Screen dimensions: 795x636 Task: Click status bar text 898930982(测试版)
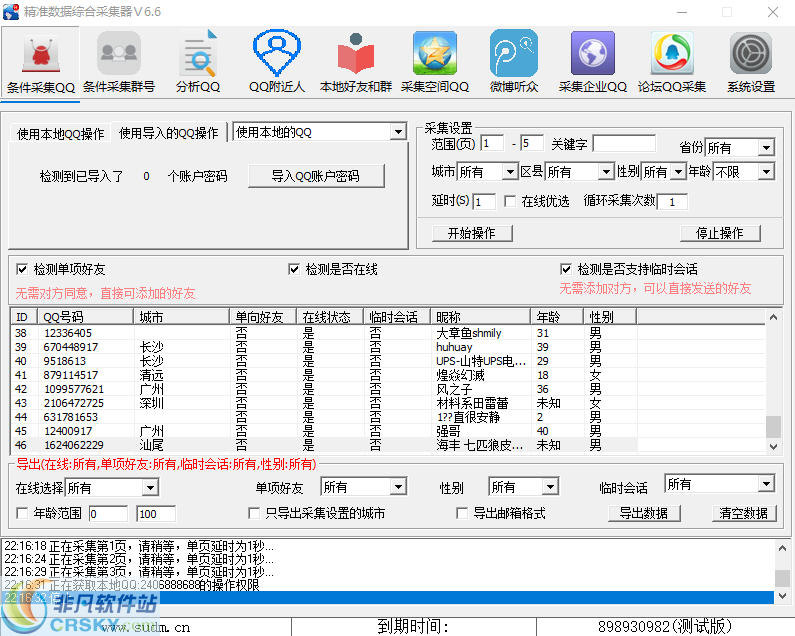(665, 626)
